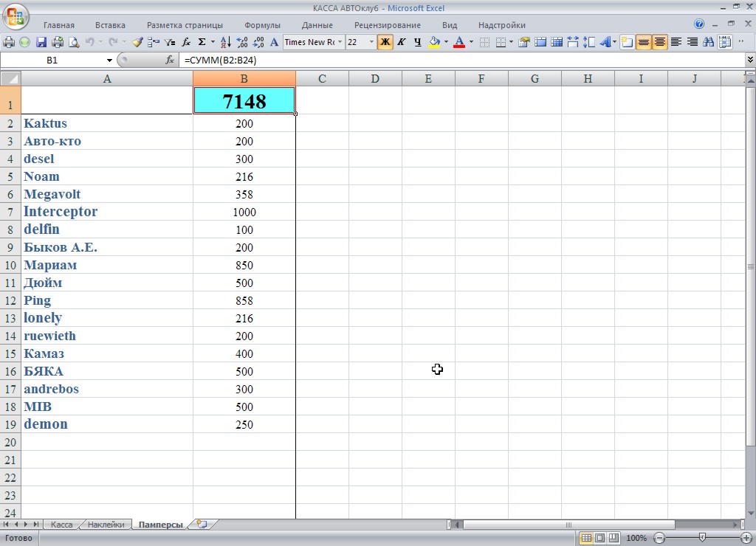Toggle Bold formatting (Ж)

[x=385, y=42]
